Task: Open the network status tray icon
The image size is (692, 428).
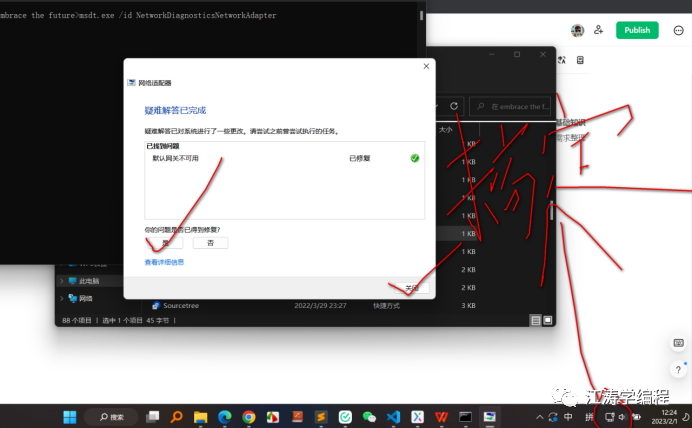Action: [609, 417]
